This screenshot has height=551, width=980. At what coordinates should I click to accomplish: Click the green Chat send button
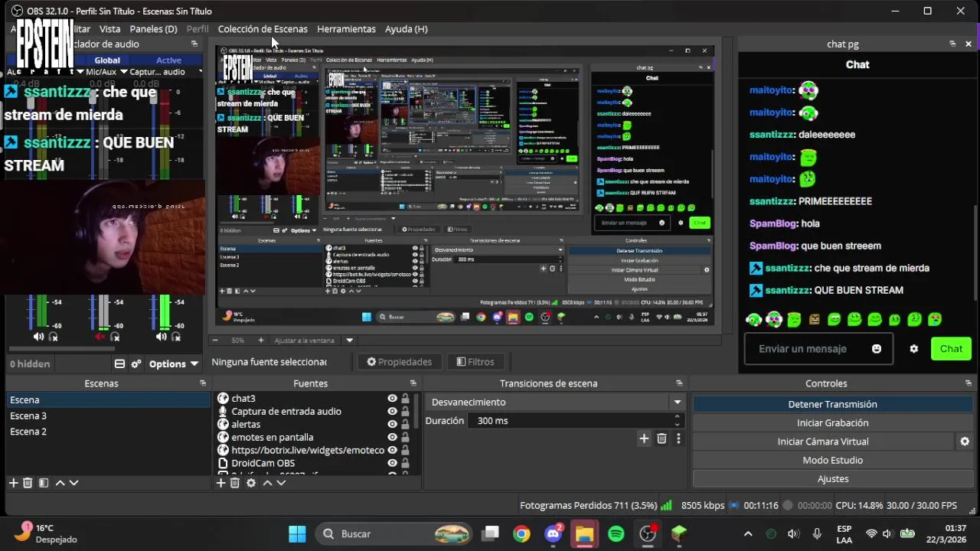(951, 349)
